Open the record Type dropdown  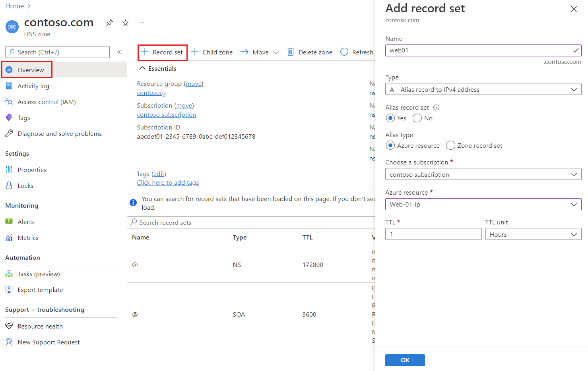(x=483, y=89)
